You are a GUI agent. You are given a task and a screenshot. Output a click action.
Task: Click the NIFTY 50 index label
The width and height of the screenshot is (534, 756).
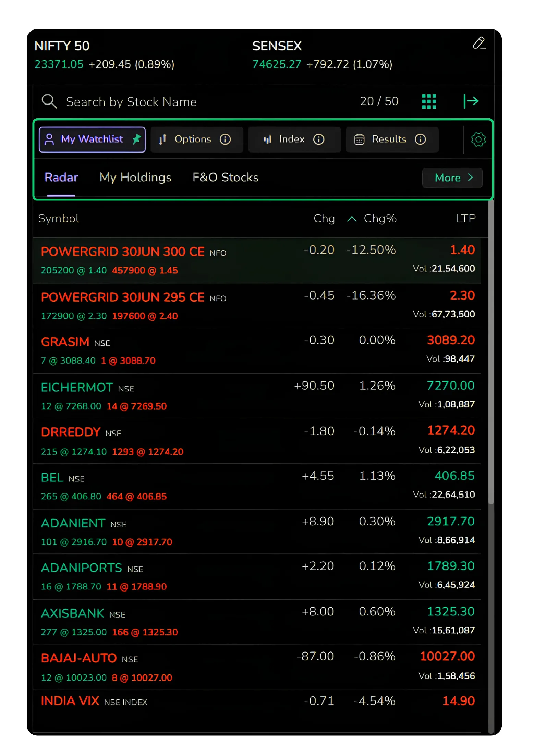pos(62,46)
